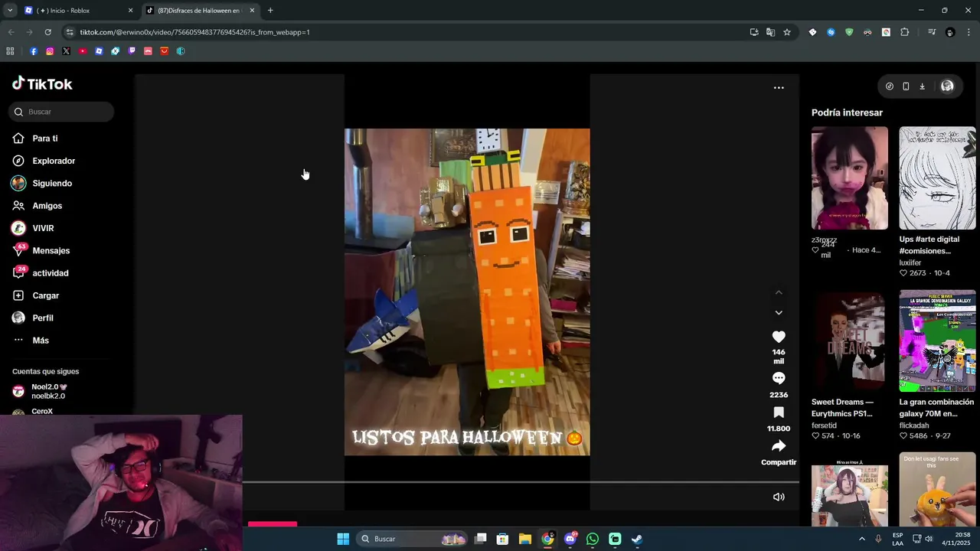Viewport: 980px width, 551px height.
Task: Translate this page icon
Action: (x=770, y=32)
